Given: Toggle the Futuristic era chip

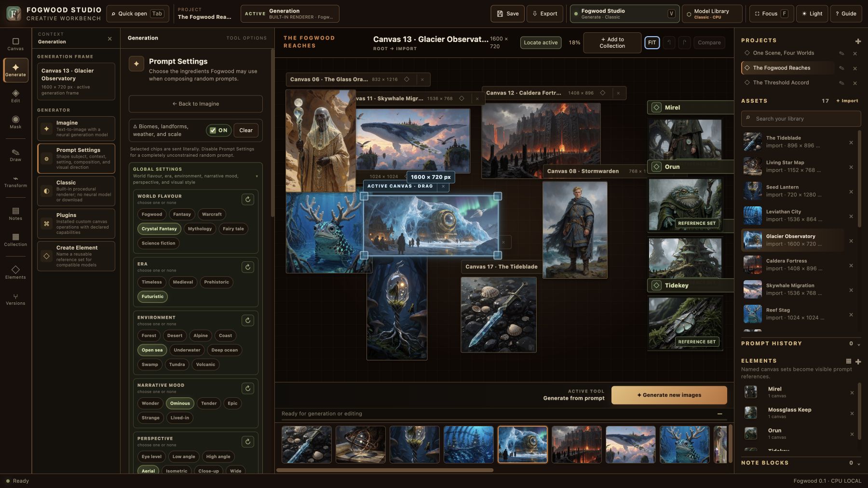Looking at the screenshot, I should [x=152, y=297].
